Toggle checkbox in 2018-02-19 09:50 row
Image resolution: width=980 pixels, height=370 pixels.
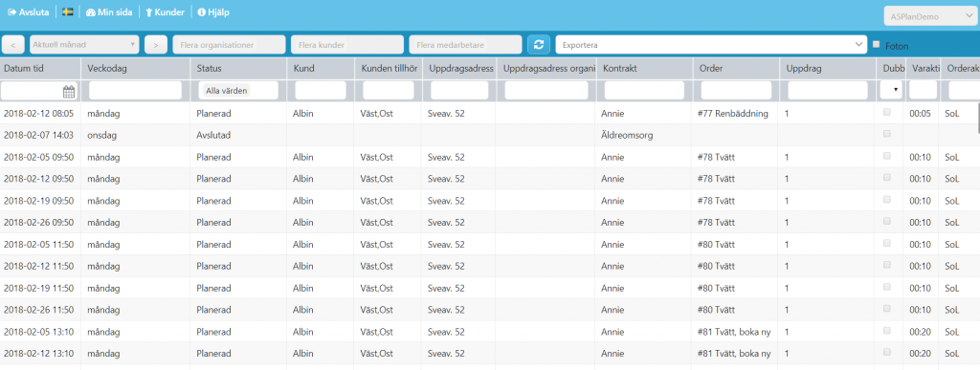pos(886,200)
